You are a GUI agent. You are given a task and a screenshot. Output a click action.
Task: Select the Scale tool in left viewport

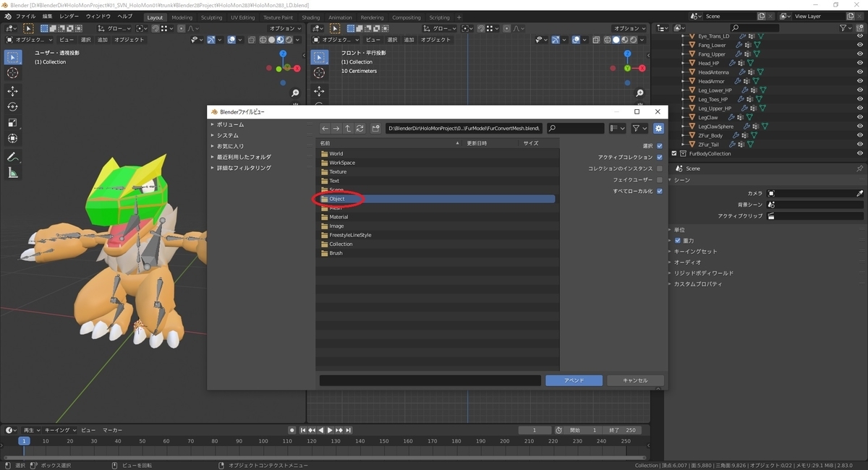pos(12,122)
